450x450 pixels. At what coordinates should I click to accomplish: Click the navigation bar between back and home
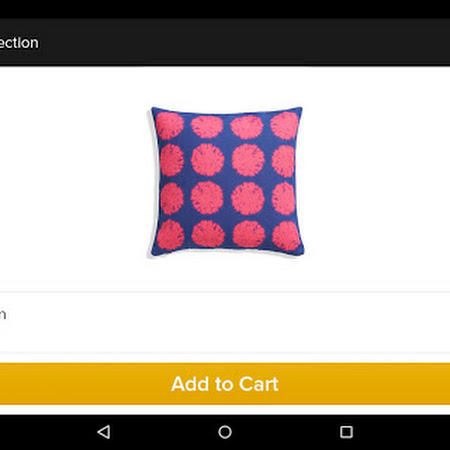pyautogui.click(x=164, y=432)
